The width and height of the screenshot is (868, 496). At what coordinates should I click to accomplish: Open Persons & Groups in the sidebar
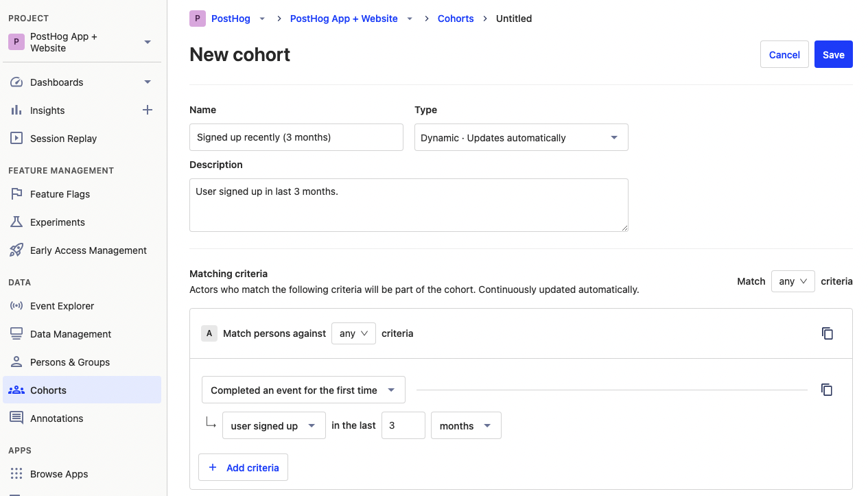(70, 362)
